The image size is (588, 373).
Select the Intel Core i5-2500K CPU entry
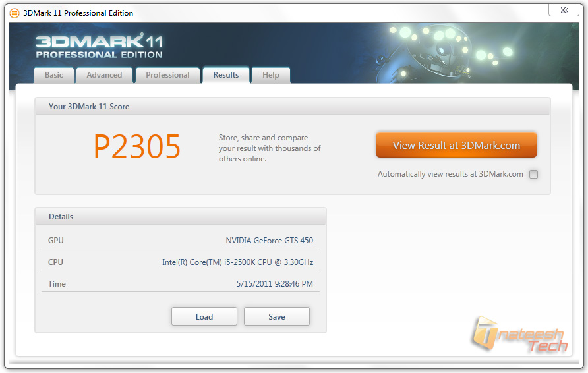(x=237, y=262)
